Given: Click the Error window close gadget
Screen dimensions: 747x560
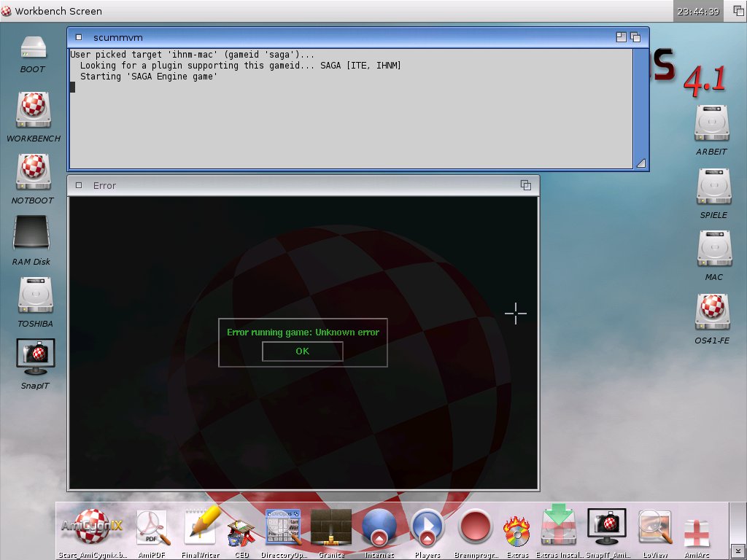Looking at the screenshot, I should (x=79, y=185).
